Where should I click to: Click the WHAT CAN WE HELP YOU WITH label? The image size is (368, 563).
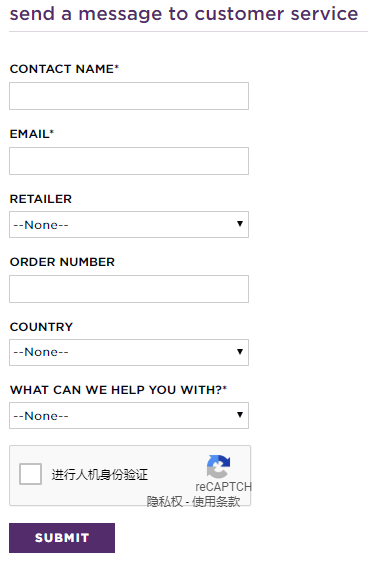coord(118,390)
